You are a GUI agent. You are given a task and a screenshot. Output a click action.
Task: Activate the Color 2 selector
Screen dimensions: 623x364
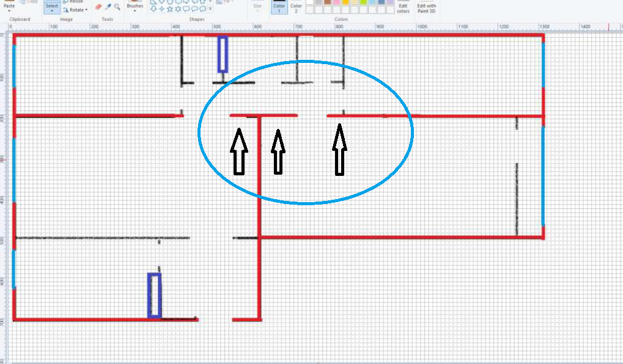(x=296, y=7)
